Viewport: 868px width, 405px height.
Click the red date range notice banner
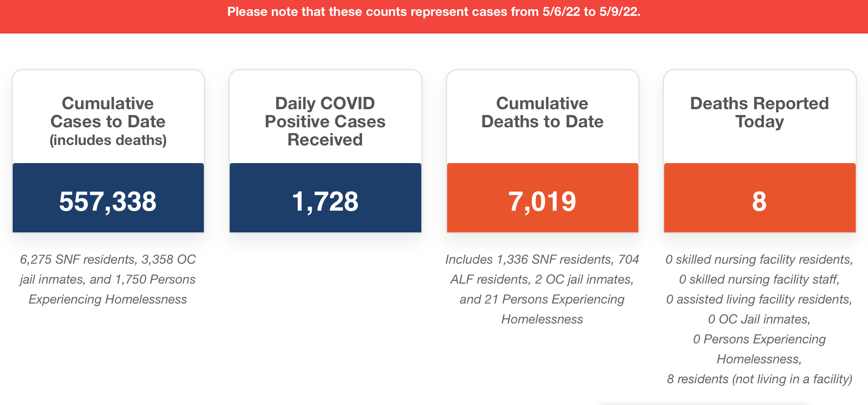point(434,12)
